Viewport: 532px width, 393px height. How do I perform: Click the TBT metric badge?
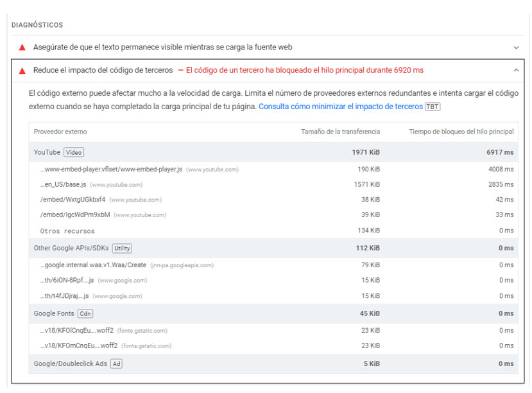(x=433, y=107)
